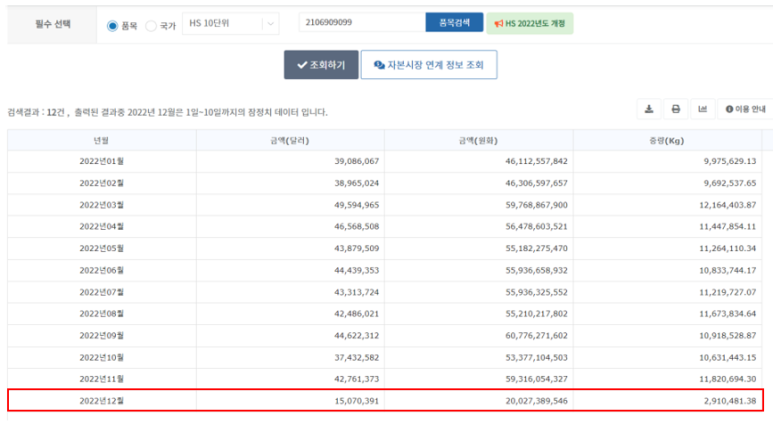Click dollar amount 39,086,067

pos(356,161)
